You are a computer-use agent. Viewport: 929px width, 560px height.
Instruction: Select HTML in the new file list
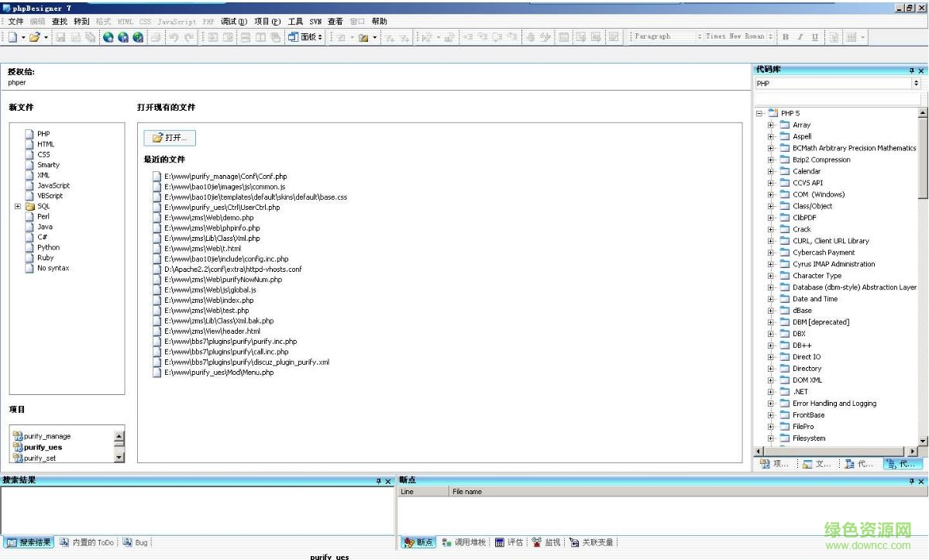pos(46,144)
